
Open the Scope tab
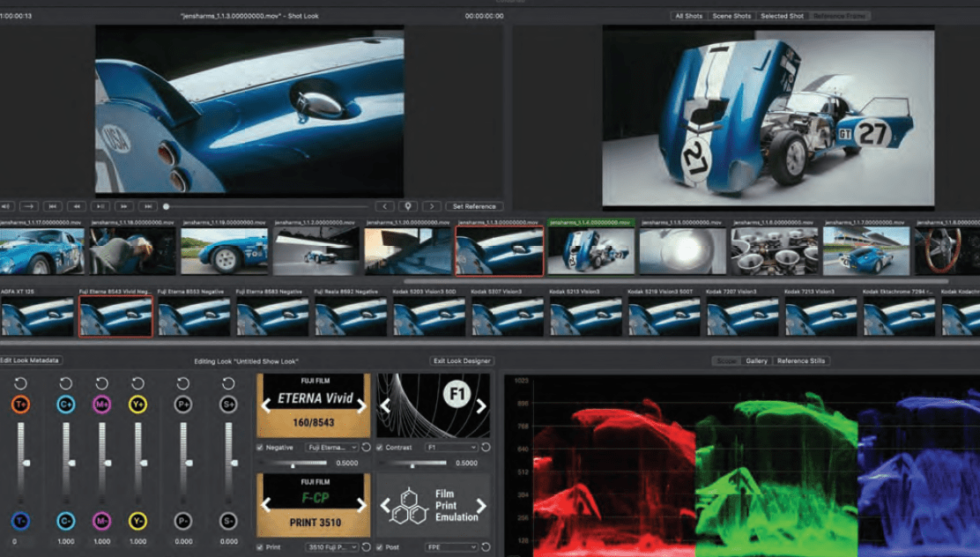point(726,360)
